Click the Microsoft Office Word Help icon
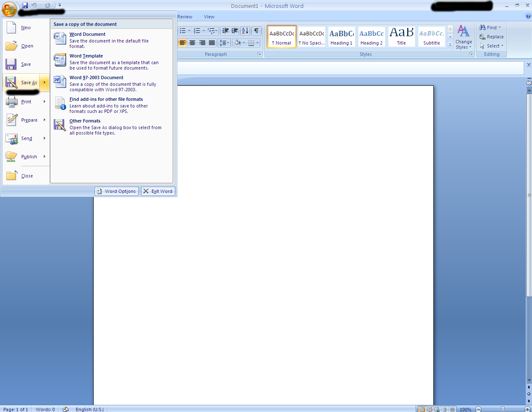The height and width of the screenshot is (412, 532). tap(528, 17)
